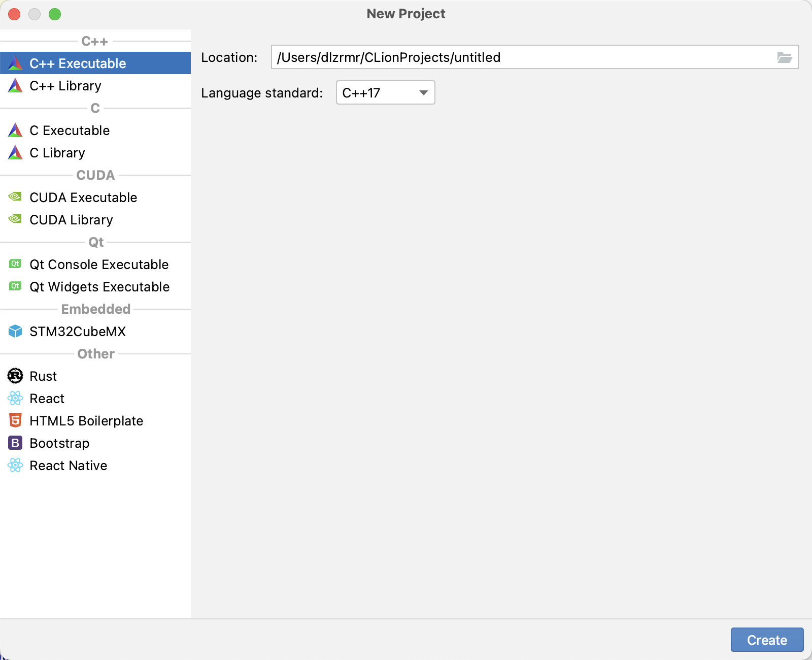Click the CUDA Library NVIDIA icon
Viewport: 812px width, 660px height.
(15, 219)
